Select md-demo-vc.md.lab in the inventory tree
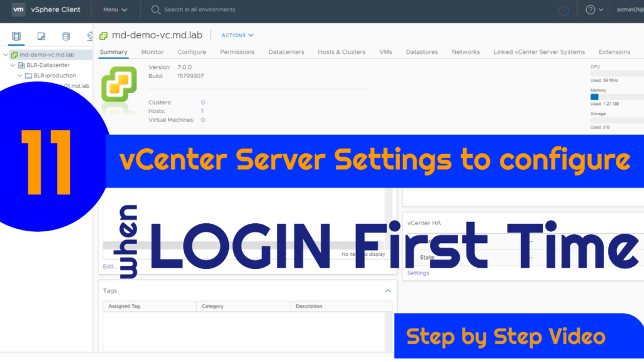644x362 pixels. coord(47,55)
